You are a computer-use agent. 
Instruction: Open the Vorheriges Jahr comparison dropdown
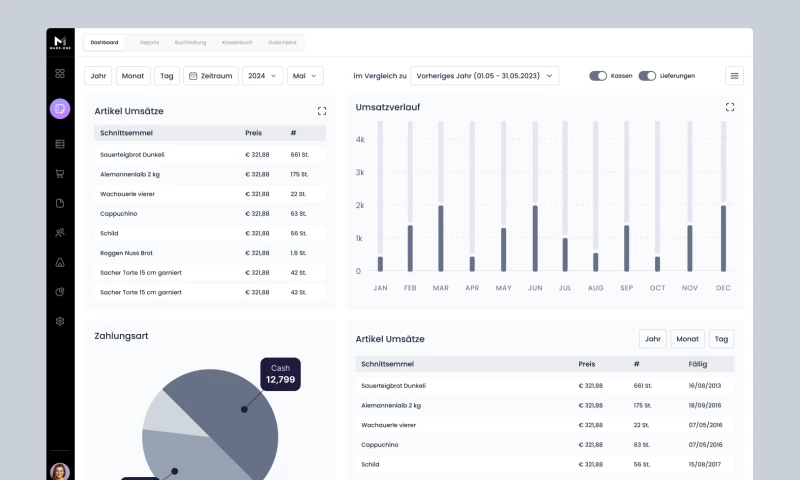(x=486, y=76)
